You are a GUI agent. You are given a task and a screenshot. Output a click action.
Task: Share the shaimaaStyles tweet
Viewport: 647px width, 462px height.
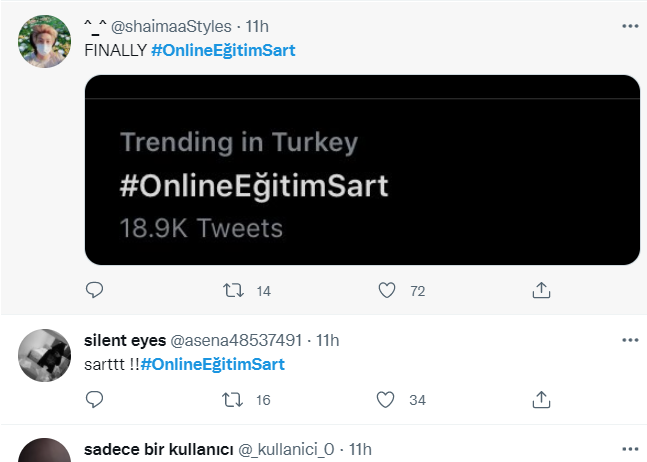tap(541, 290)
